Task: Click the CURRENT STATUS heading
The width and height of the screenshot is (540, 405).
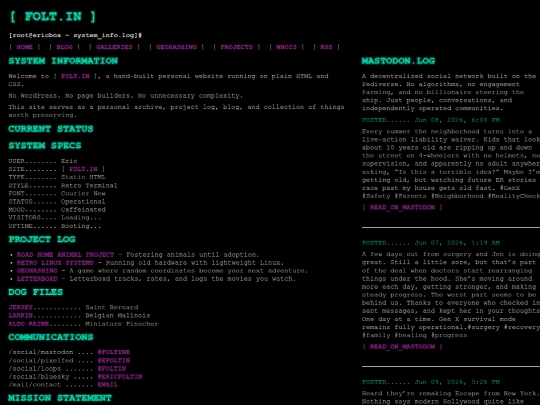Action: click(51, 129)
